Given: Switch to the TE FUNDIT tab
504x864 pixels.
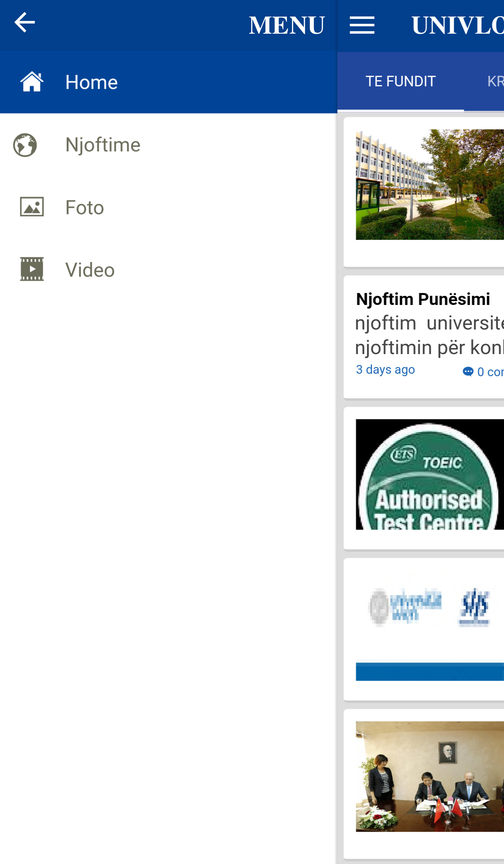Looking at the screenshot, I should pos(401,81).
